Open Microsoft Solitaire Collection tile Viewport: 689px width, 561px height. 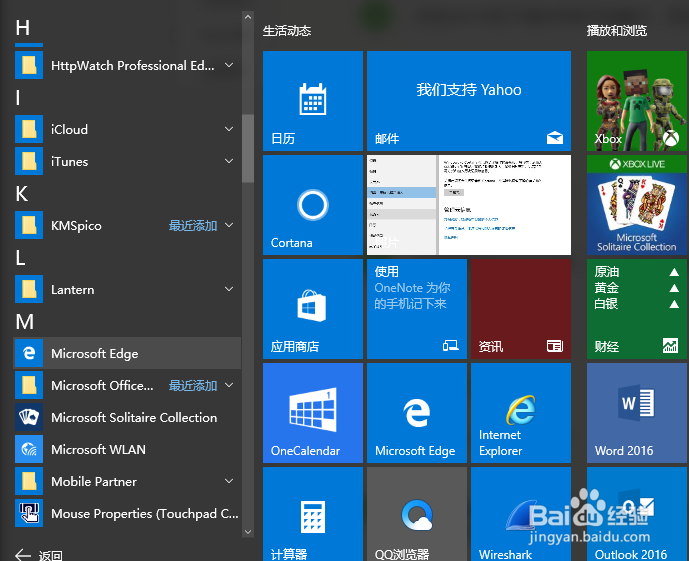[637, 205]
